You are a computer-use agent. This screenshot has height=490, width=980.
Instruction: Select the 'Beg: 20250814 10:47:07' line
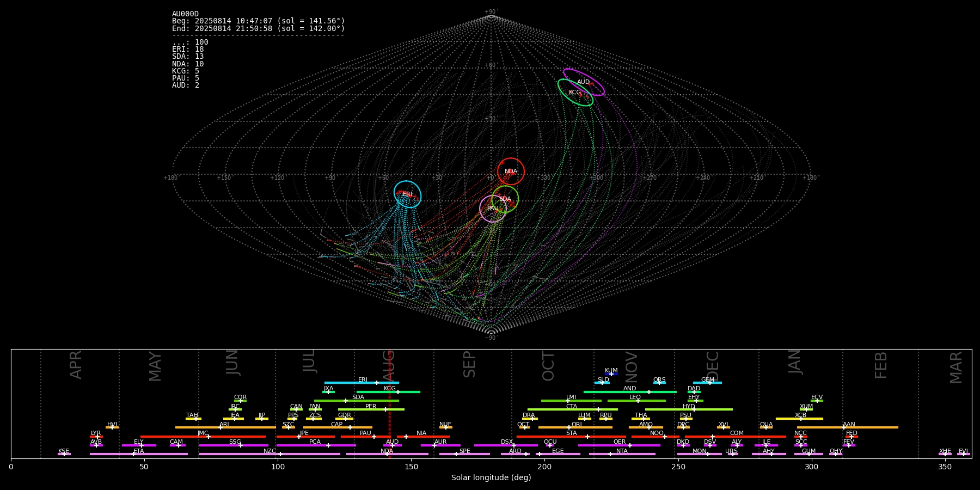pos(259,21)
